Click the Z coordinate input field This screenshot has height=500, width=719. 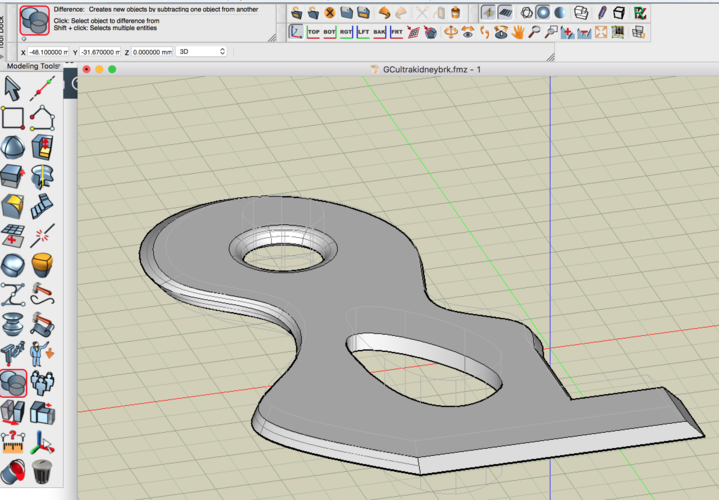pos(152,52)
